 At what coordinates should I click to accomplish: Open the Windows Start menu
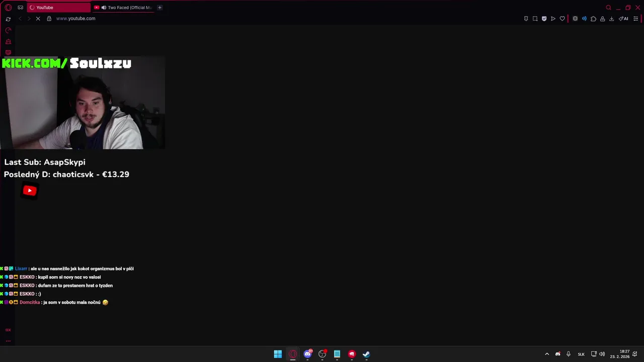click(x=278, y=354)
